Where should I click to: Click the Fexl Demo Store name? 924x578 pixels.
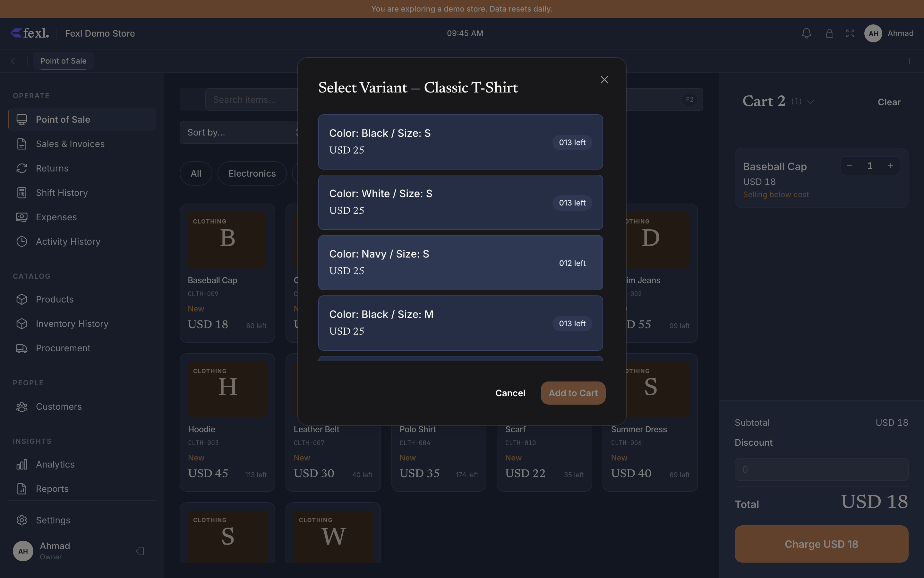click(x=100, y=33)
